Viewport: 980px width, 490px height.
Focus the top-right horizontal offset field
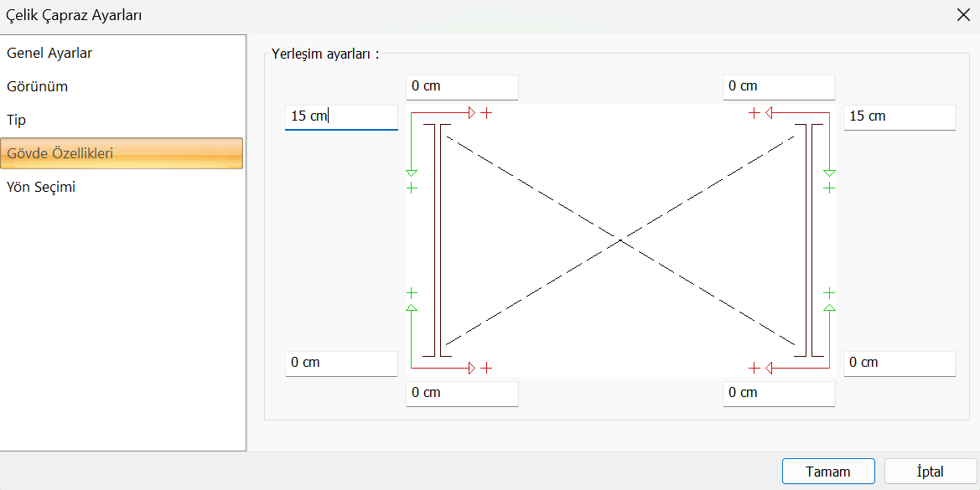[779, 86]
